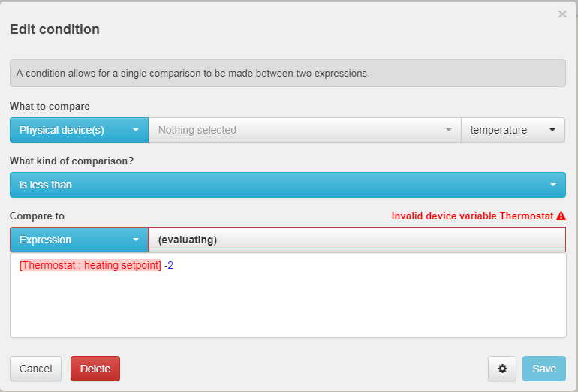Viewport: 578px width, 392px height.
Task: Click the -2 value in expression
Action: [x=169, y=266]
